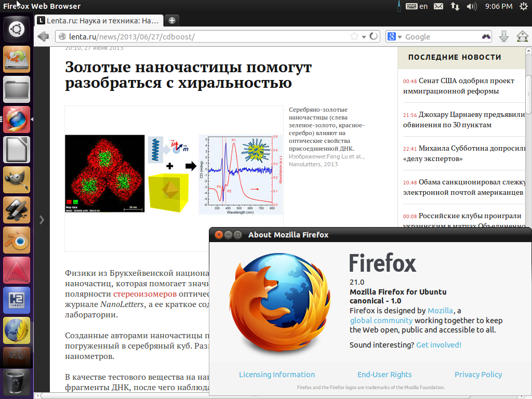Open the blue H2 app icon
This screenshot has width=532, height=399.
17,300
